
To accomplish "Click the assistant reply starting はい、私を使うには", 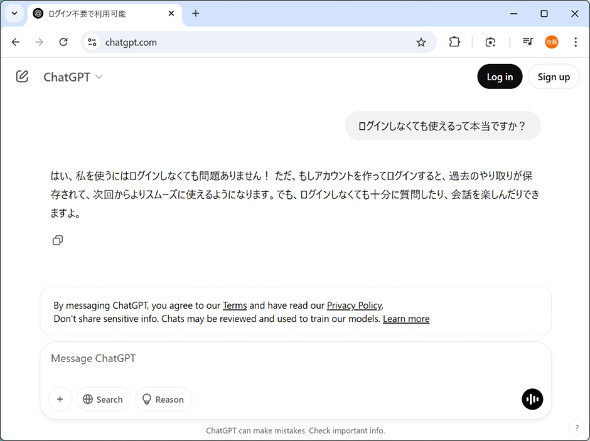I will (295, 195).
